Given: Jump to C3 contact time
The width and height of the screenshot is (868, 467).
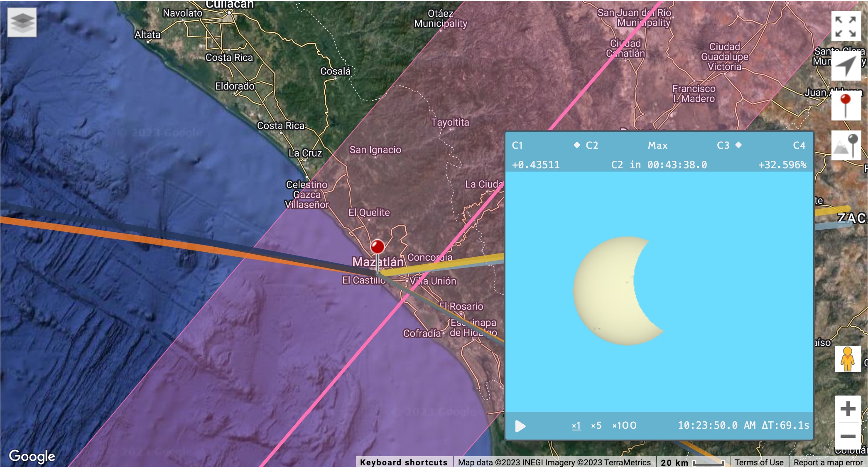Looking at the screenshot, I should [x=723, y=145].
